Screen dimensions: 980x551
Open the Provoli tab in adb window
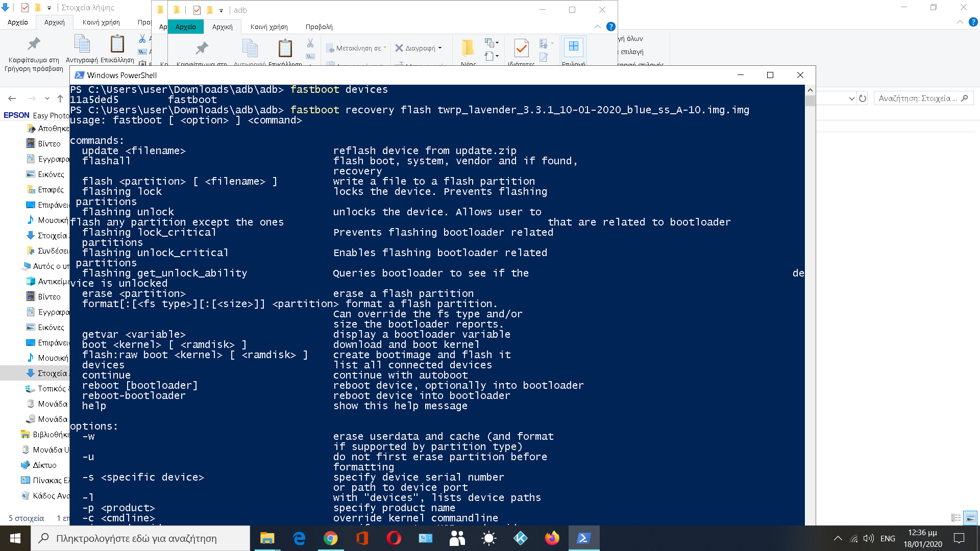click(319, 27)
